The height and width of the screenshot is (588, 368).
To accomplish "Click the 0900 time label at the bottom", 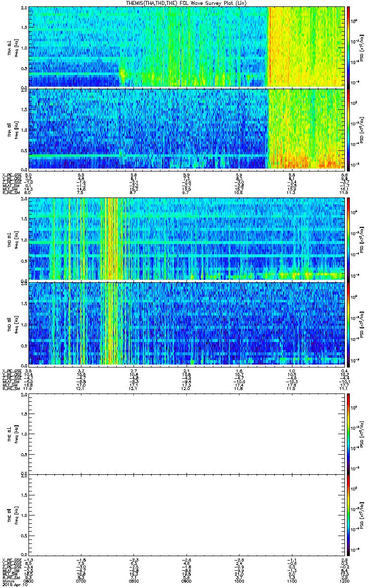I will pos(186,581).
